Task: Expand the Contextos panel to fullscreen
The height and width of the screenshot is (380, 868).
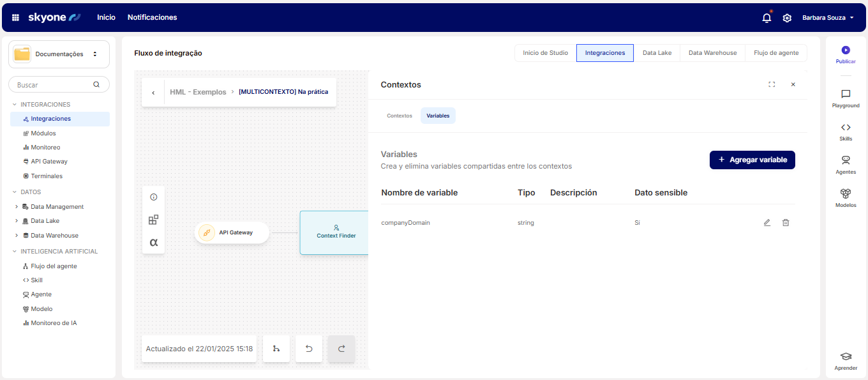Action: (x=772, y=84)
